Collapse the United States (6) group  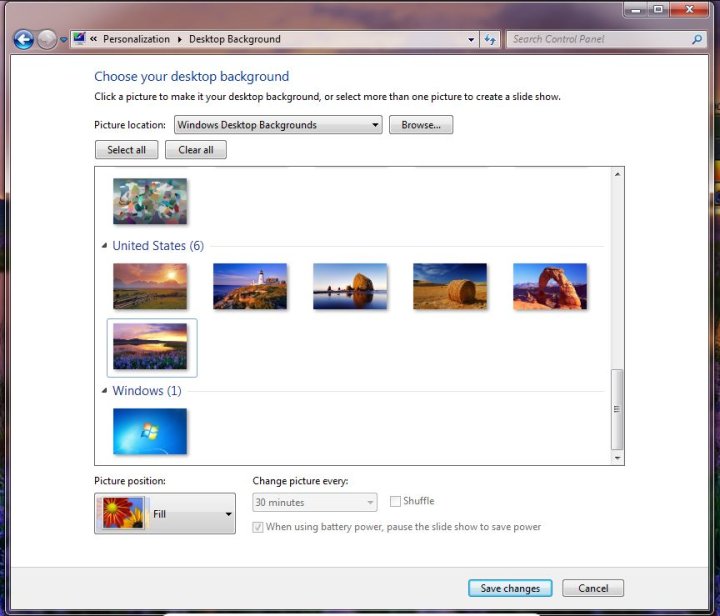(x=104, y=246)
